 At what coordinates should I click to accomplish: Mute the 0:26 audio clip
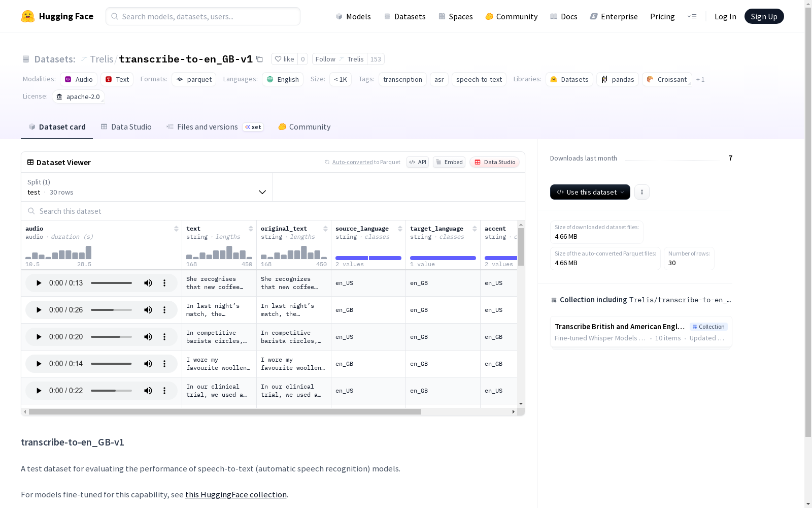[x=148, y=310]
